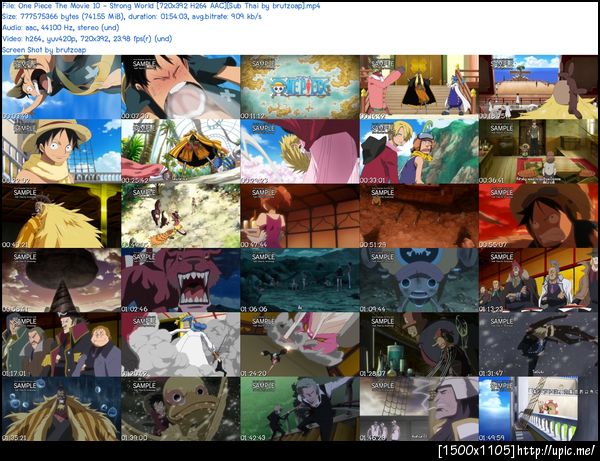Choose the 01:46:28 marine officer smoking thumbnail
The height and width of the screenshot is (461, 600).
pos(419,409)
